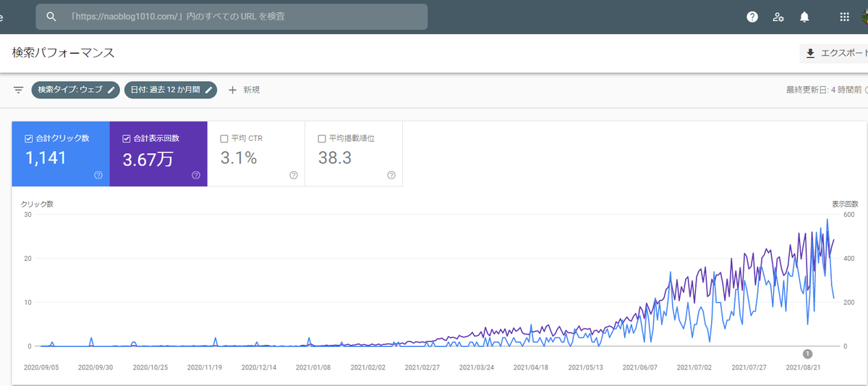Toggle the 合計クリック数 checkbox

tap(29, 138)
